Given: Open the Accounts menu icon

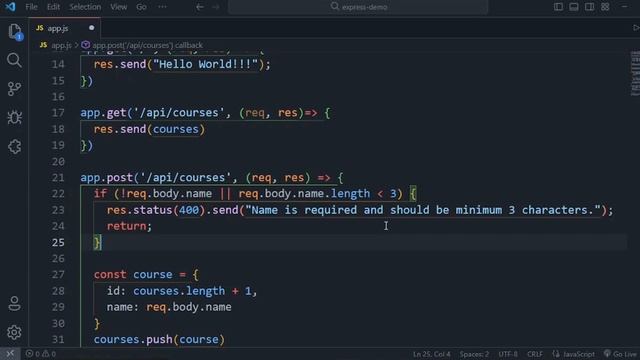Looking at the screenshot, I should (x=14, y=303).
